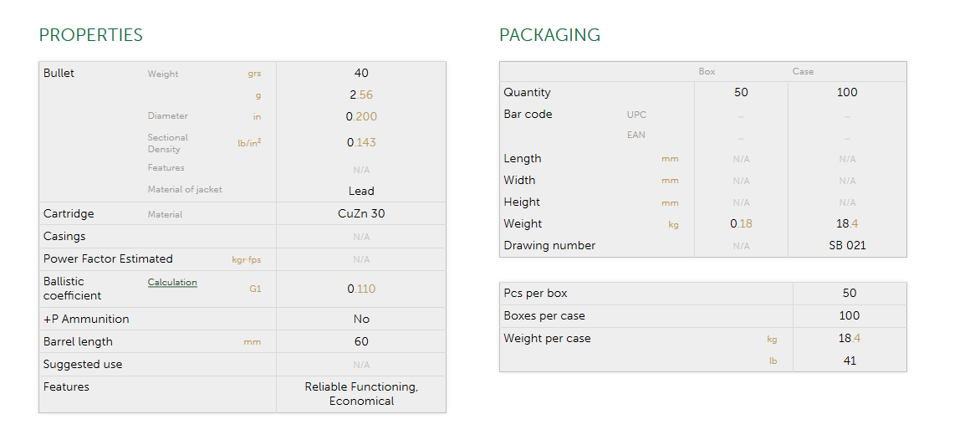The height and width of the screenshot is (440, 980).
Task: Click the Barrel length value 60
Action: pyautogui.click(x=361, y=342)
